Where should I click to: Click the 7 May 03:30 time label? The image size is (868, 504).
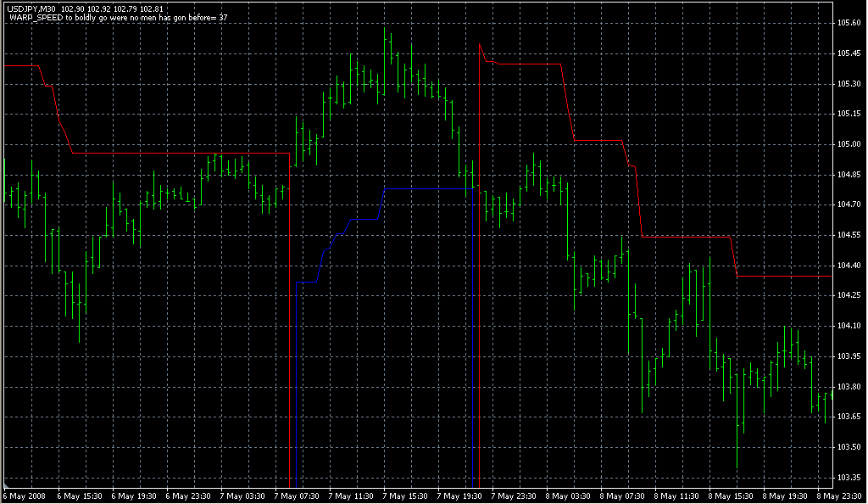tap(242, 496)
